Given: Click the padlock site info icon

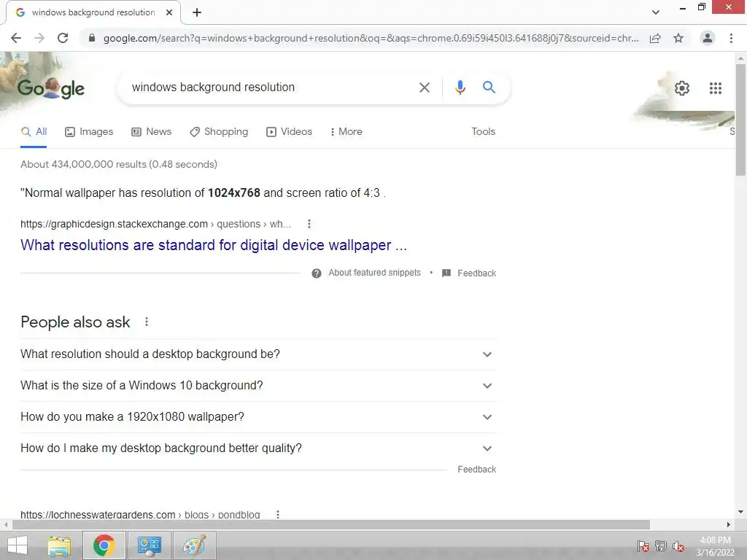Looking at the screenshot, I should pos(92,38).
